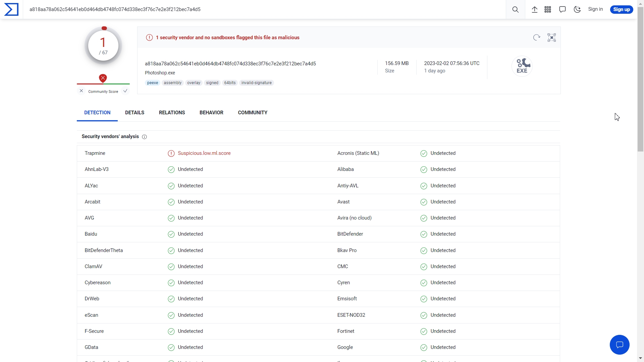Click the peexe tag

click(x=153, y=83)
